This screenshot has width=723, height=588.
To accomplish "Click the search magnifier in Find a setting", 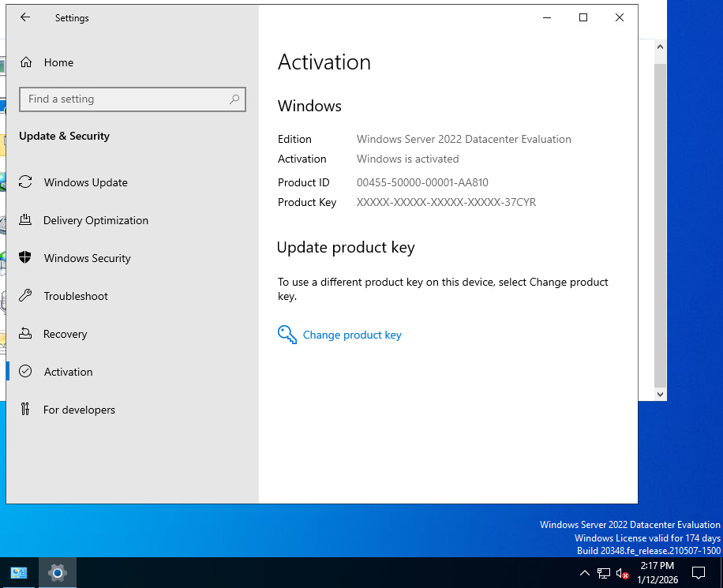I will 234,99.
